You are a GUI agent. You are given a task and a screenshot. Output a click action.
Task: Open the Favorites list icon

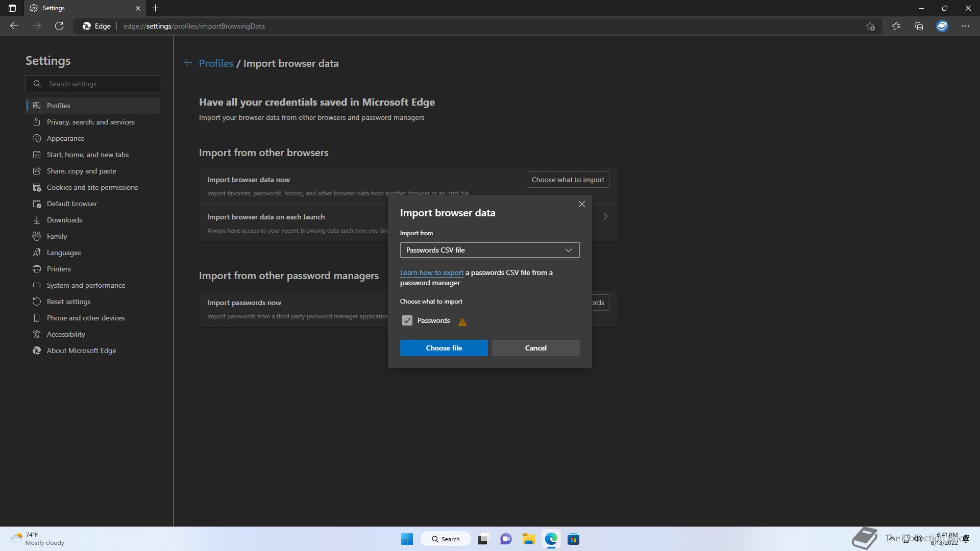pyautogui.click(x=896, y=26)
